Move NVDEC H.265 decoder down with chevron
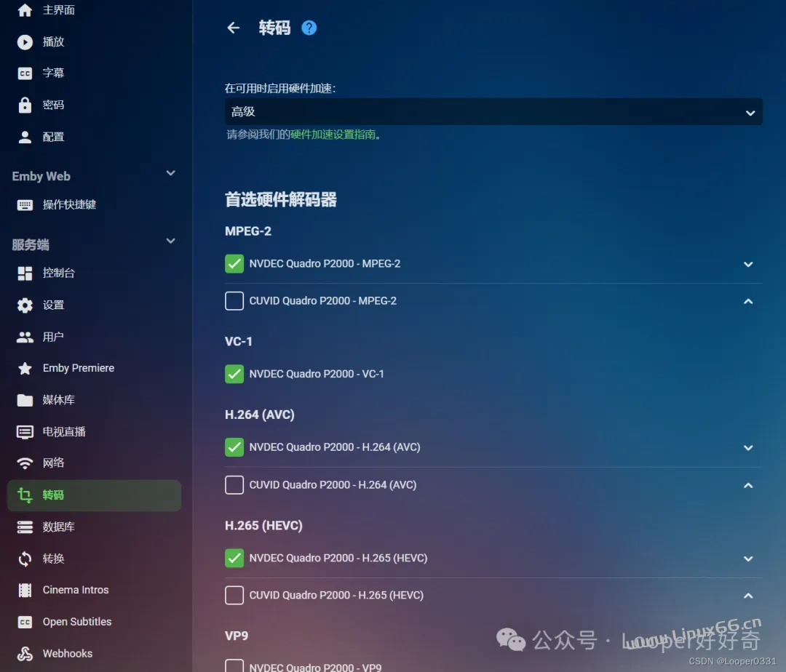Screen dimensions: 786x672 (748, 559)
